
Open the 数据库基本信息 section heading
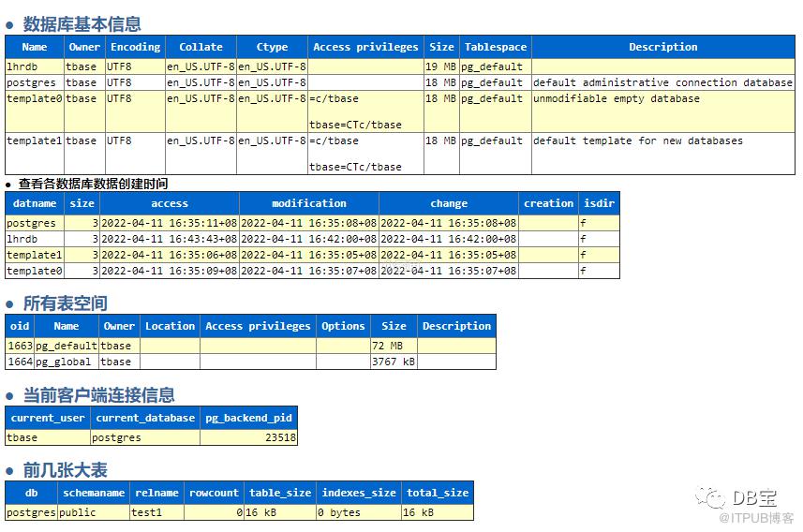[x=82, y=24]
